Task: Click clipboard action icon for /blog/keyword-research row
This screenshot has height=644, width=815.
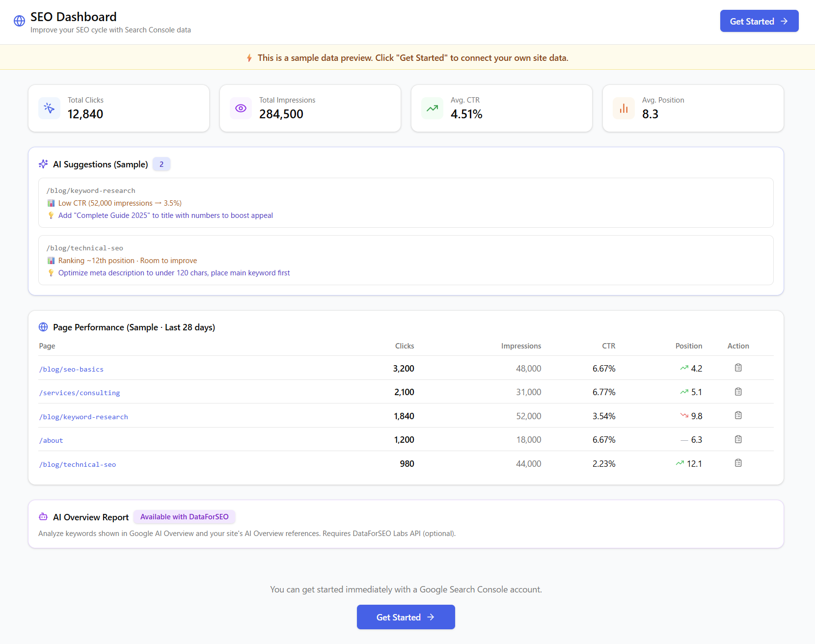Action: point(738,415)
